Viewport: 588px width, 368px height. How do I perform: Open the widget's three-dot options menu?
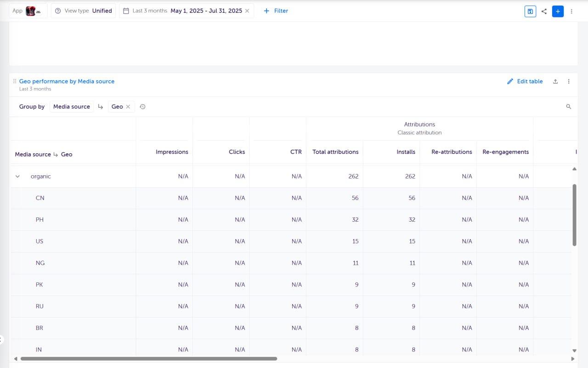click(569, 81)
